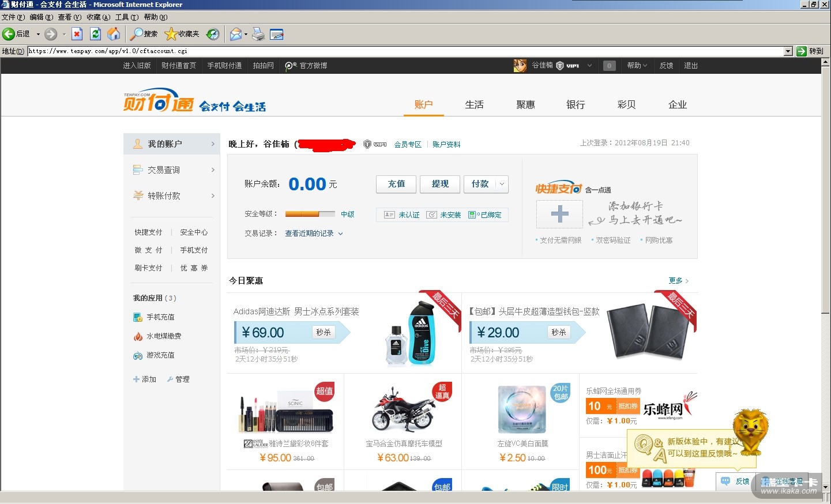Switch to the 生活 tab
This screenshot has height=504, width=831.
[475, 104]
